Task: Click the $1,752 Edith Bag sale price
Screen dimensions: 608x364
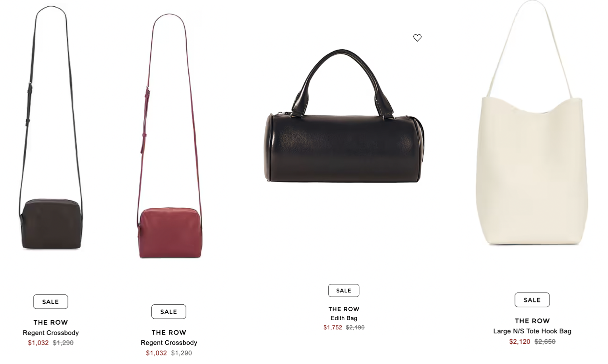Action: click(x=333, y=327)
